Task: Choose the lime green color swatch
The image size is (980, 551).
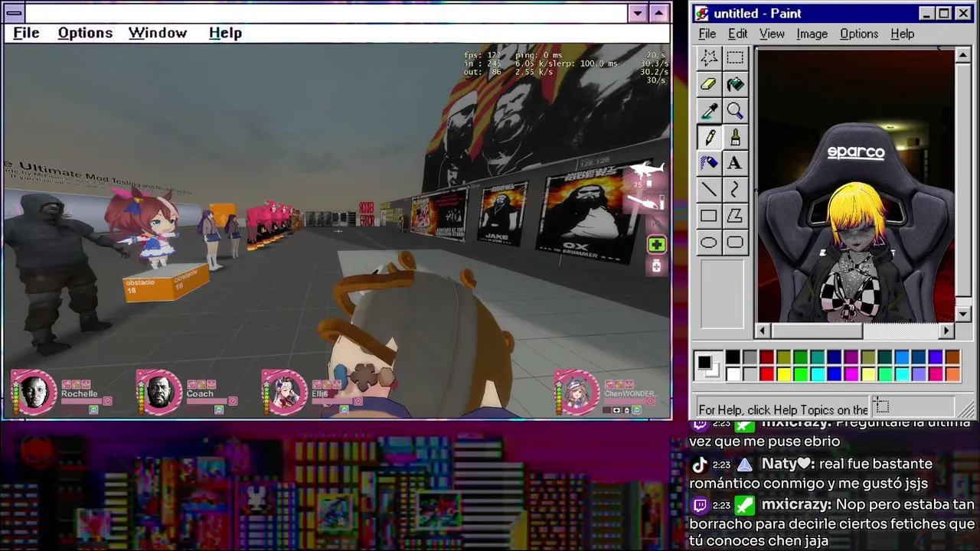Action: point(801,373)
